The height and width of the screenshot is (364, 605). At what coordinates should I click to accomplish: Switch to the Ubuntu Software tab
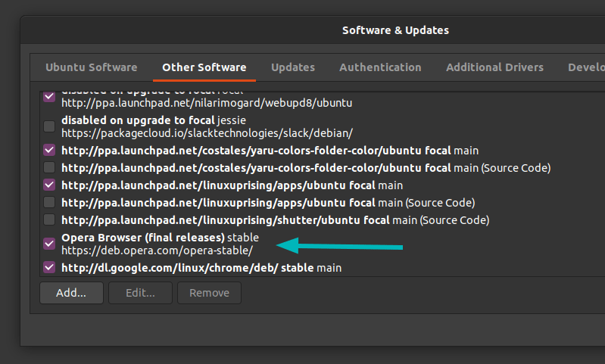click(x=92, y=67)
